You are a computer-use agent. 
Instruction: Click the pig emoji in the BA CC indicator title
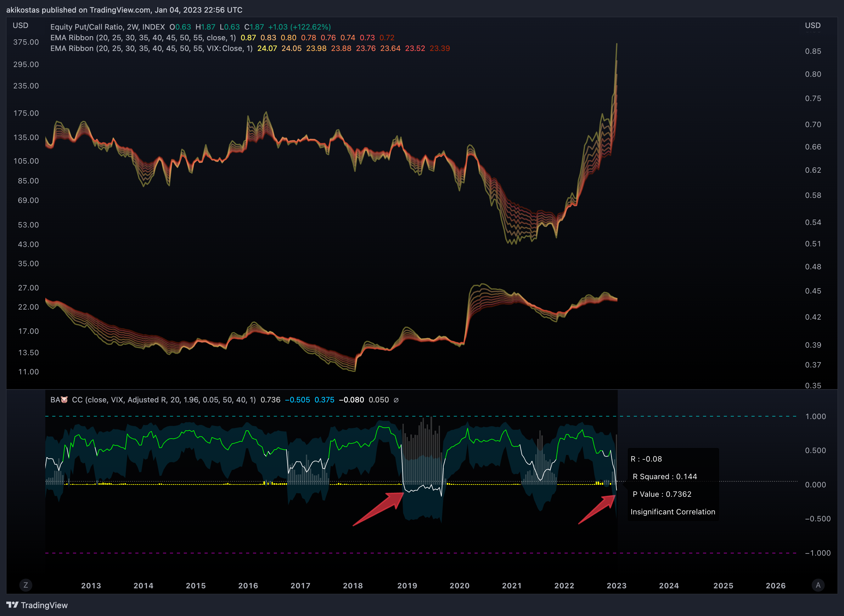click(x=65, y=400)
